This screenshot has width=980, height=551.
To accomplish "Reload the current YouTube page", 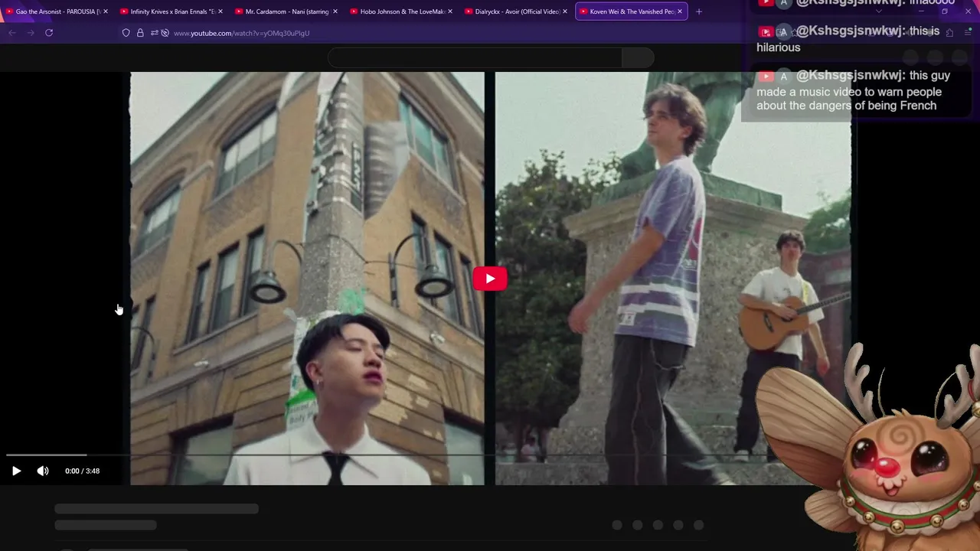I will click(49, 33).
